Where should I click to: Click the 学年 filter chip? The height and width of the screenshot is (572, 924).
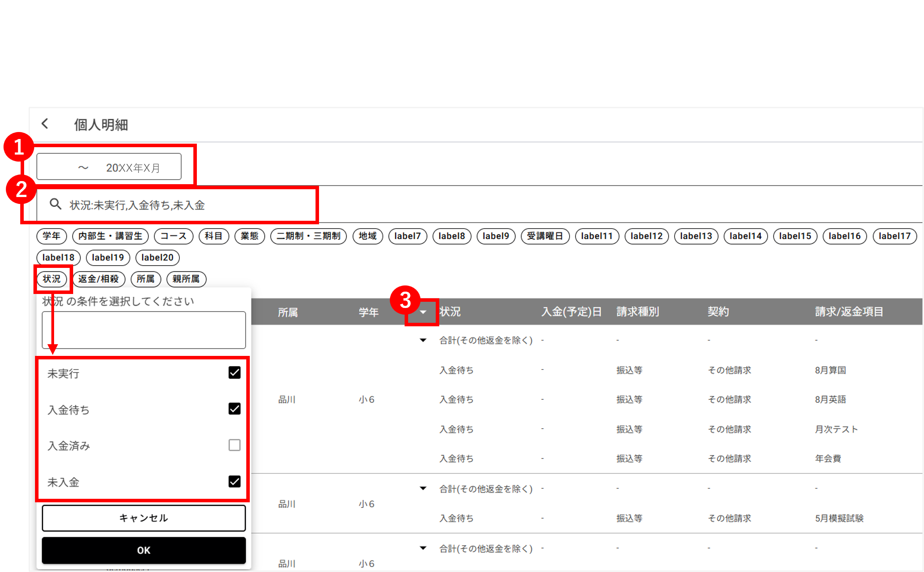51,236
